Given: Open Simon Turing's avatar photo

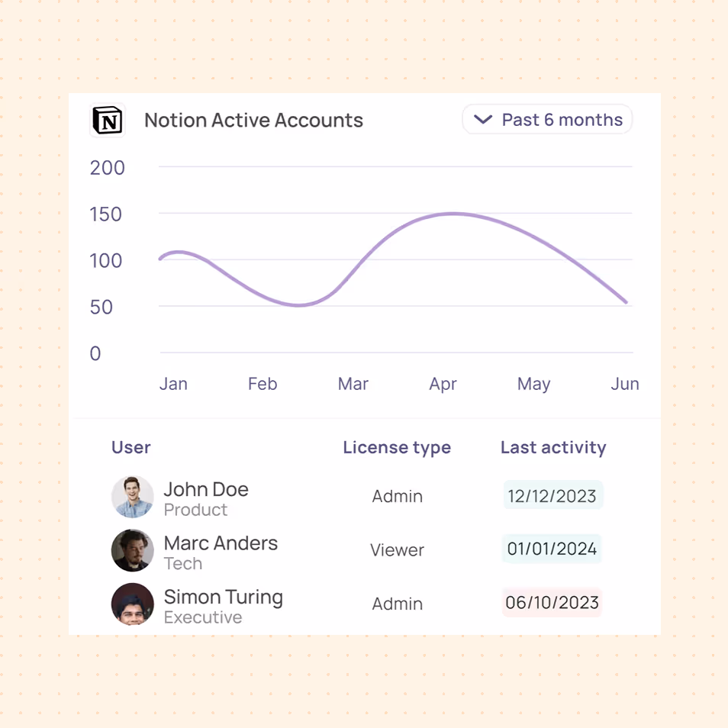Looking at the screenshot, I should (x=133, y=604).
